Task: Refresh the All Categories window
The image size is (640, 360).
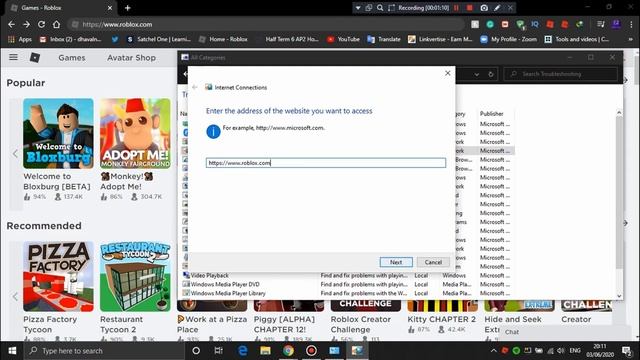Action: click(491, 74)
